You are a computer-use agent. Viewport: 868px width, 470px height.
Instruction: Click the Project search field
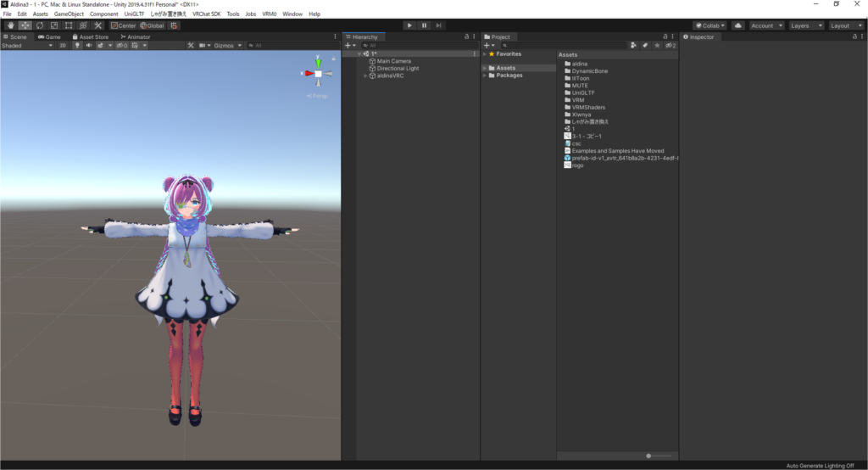point(564,46)
